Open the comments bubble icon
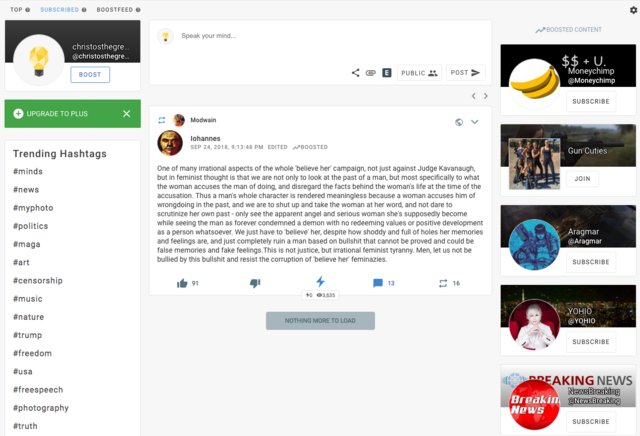This screenshot has height=436, width=640. click(378, 283)
